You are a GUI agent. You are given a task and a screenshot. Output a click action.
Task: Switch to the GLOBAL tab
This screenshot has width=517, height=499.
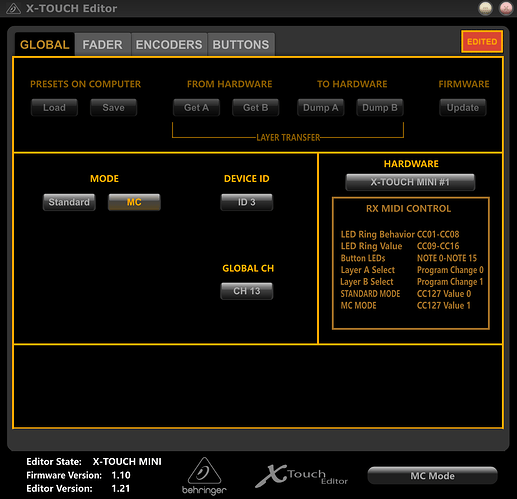pos(45,44)
